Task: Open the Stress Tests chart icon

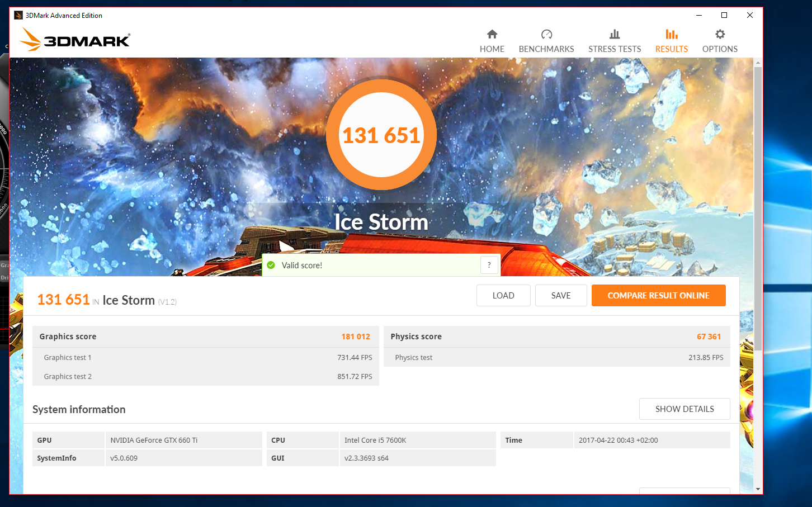Action: pos(615,34)
